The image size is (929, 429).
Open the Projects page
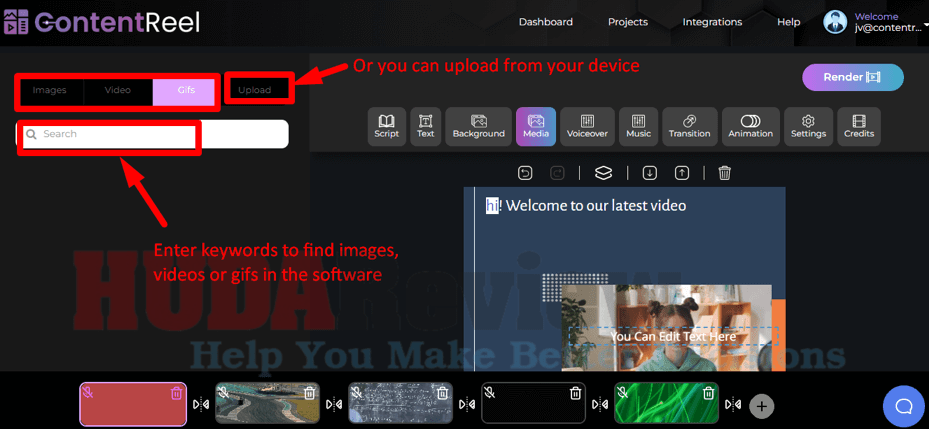pos(628,22)
